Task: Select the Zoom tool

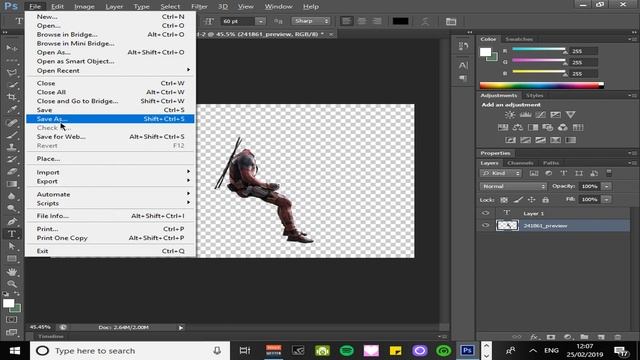Action: [x=12, y=284]
